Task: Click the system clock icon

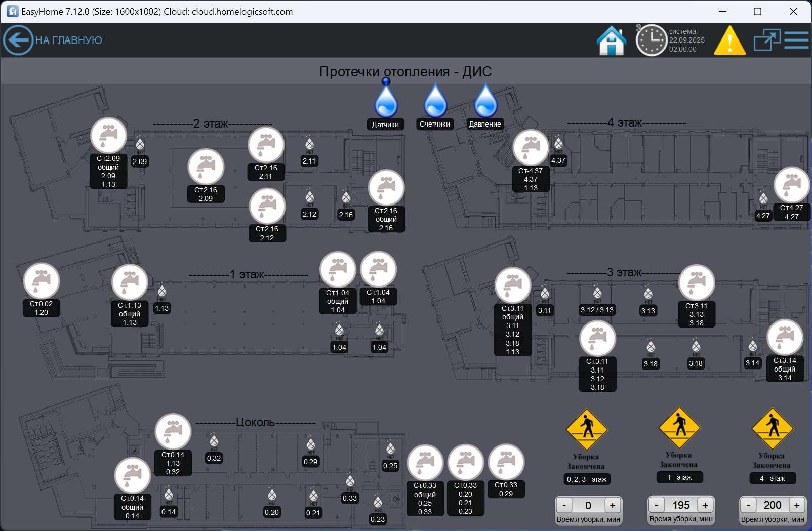Action: pos(651,40)
